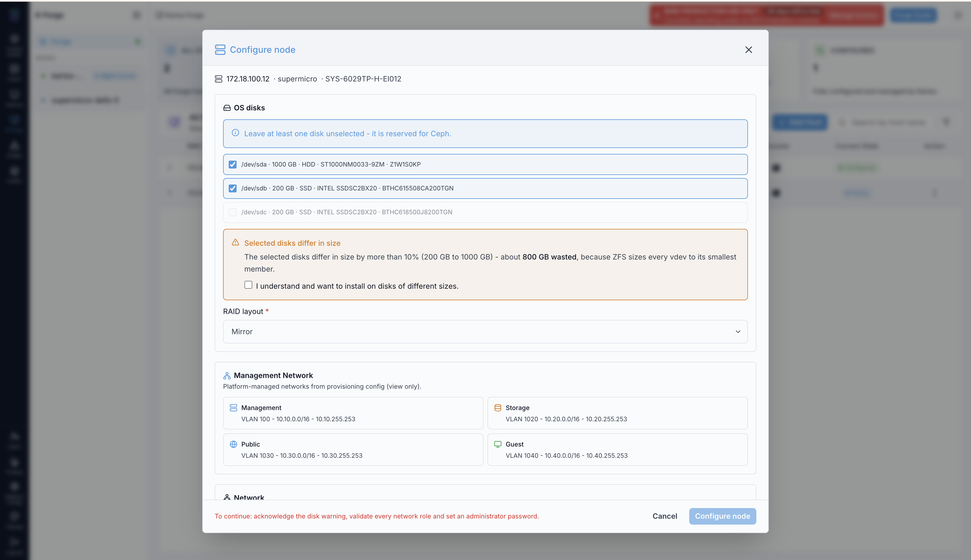Click the "VLAN 1020 - 10.20.0.0/16" details
The image size is (971, 560).
click(566, 419)
